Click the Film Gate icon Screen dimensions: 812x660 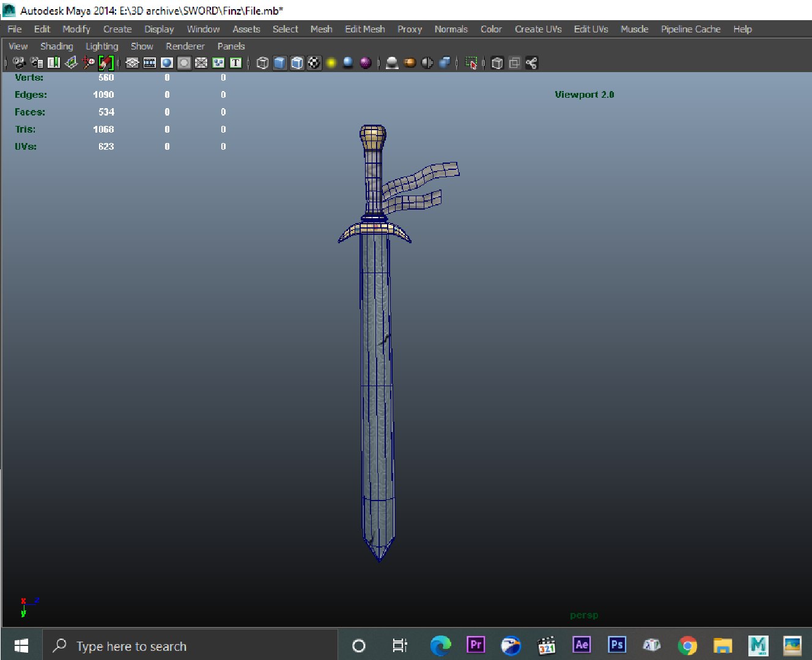tap(149, 63)
